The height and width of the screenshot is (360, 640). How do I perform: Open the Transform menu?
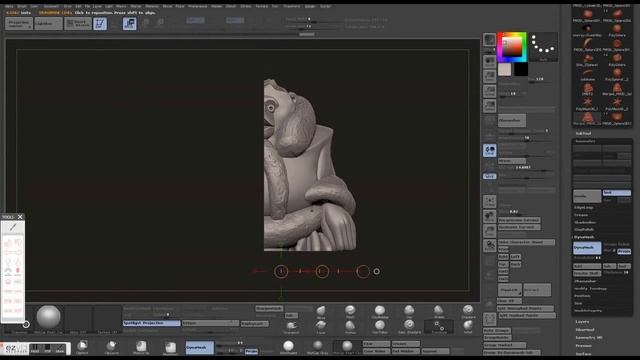point(291,6)
